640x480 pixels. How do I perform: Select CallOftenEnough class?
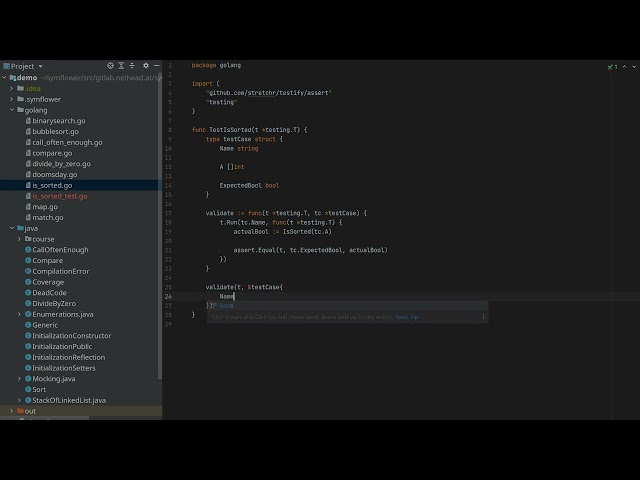click(60, 250)
